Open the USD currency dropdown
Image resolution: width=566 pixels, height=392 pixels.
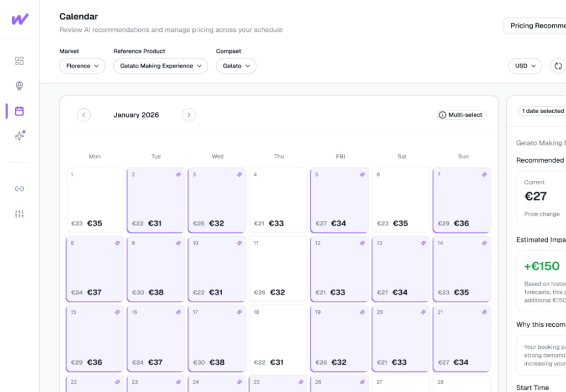(525, 66)
